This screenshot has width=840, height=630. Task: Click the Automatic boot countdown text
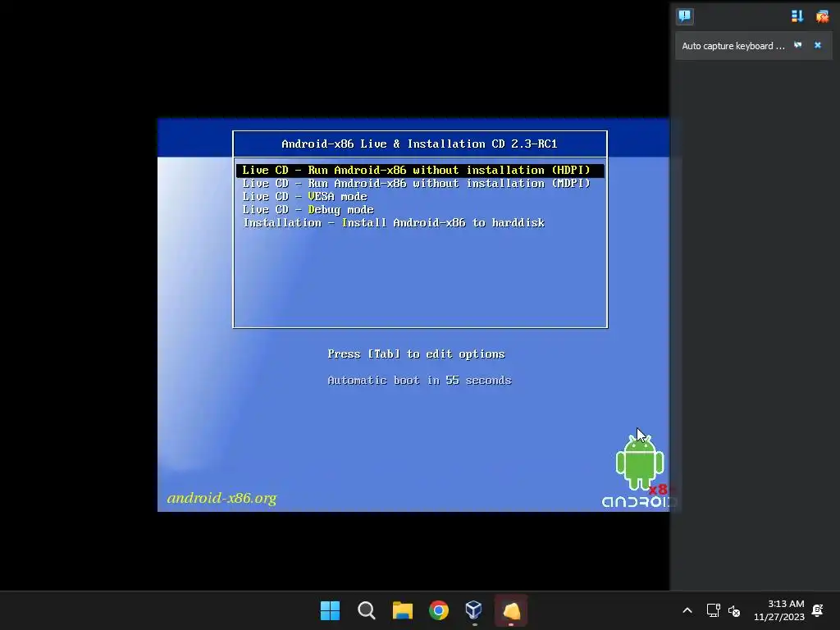419,381
